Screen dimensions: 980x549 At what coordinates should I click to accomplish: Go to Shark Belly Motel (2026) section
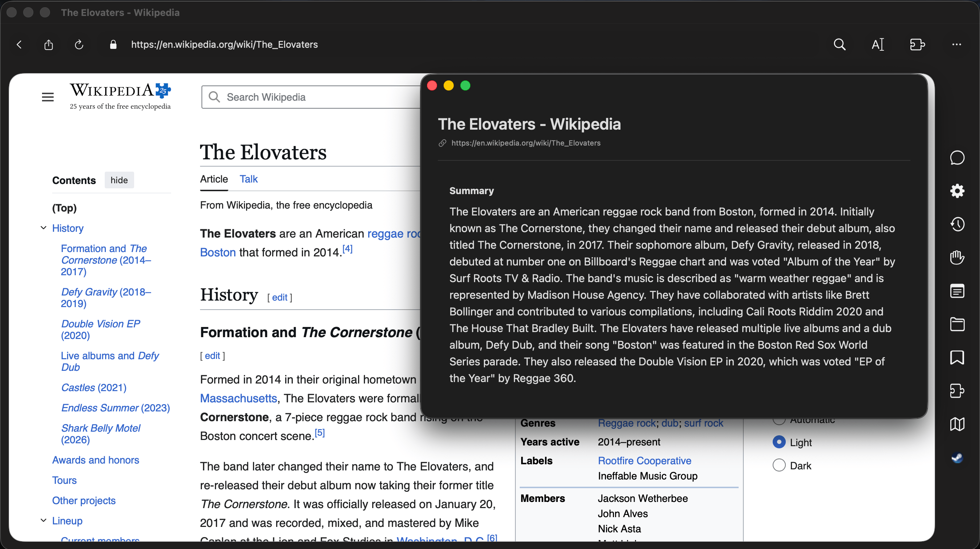(100, 434)
